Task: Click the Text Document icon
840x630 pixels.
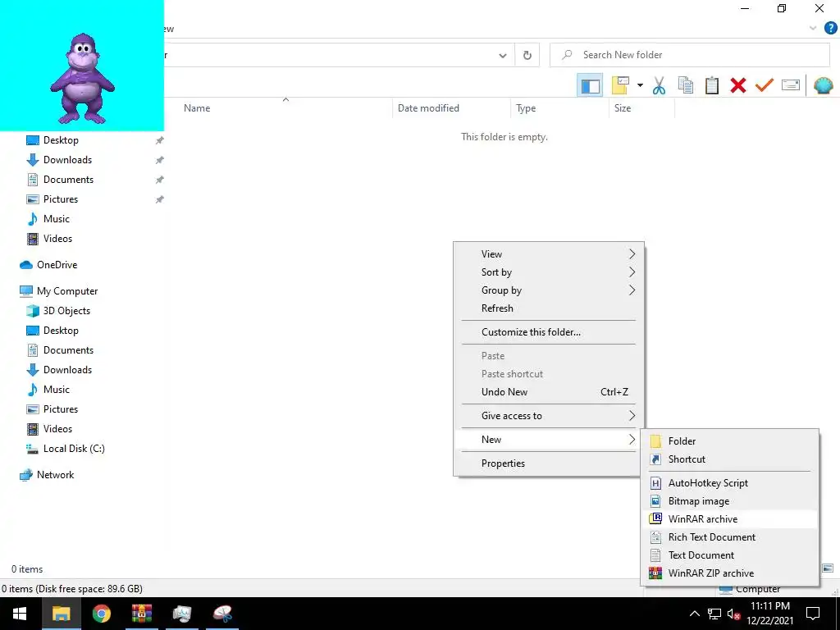Action: coord(655,555)
